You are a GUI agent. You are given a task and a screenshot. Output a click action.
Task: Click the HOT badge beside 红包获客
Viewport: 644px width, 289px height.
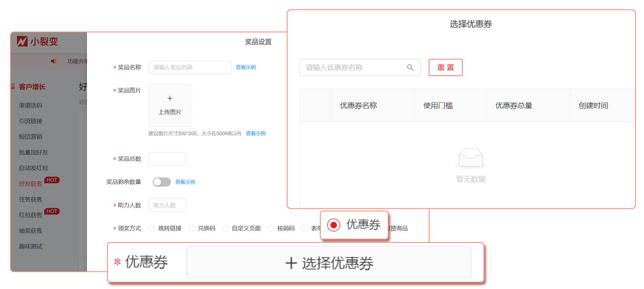(x=52, y=211)
